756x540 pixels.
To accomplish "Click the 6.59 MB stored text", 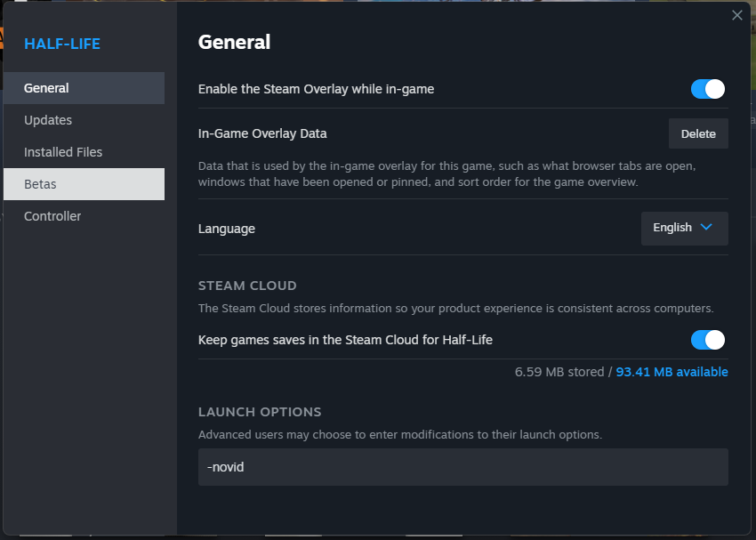I will pyautogui.click(x=559, y=372).
